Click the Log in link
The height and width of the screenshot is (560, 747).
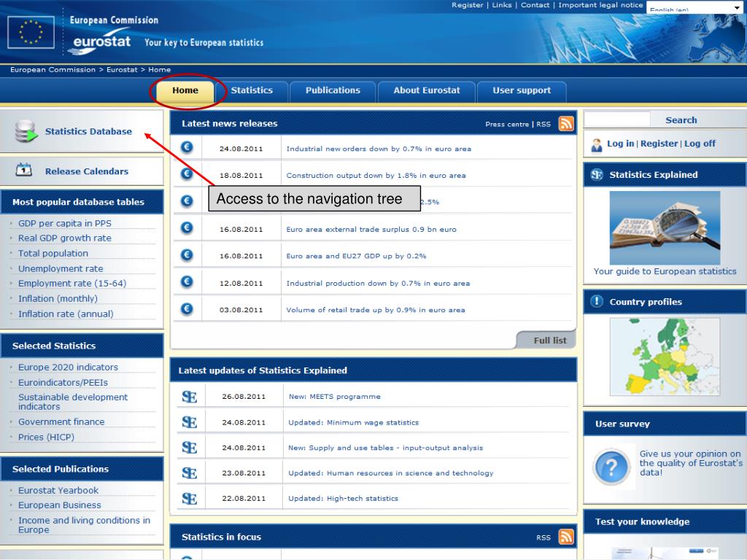pos(620,144)
